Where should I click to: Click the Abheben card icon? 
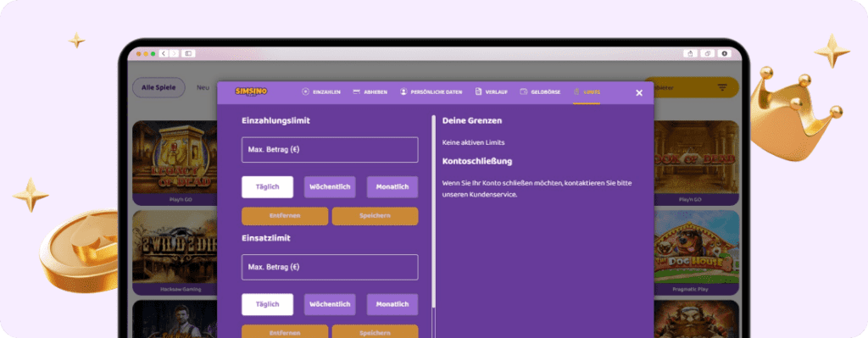[x=357, y=91]
